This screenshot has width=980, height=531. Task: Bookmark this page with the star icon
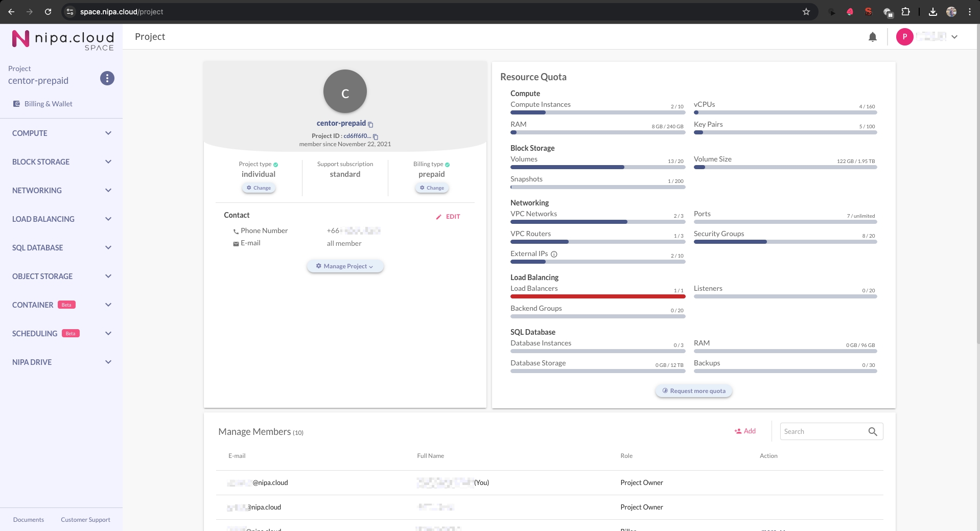(806, 12)
